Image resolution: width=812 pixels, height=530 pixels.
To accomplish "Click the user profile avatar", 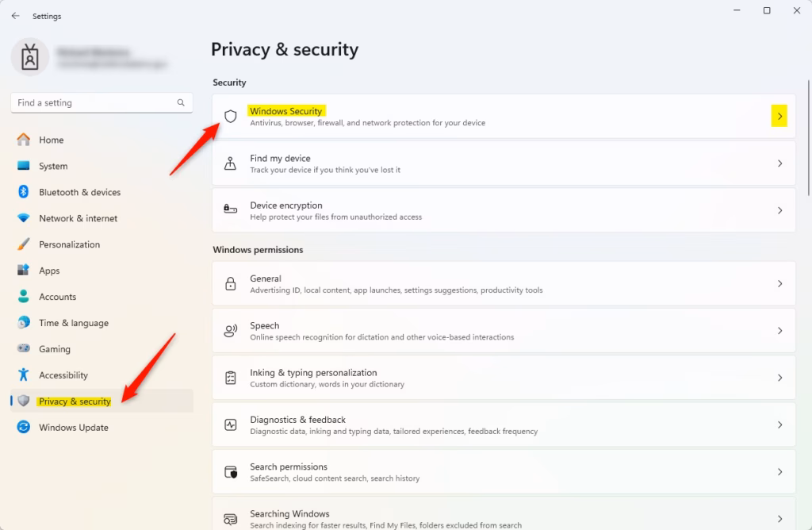I will coord(30,57).
